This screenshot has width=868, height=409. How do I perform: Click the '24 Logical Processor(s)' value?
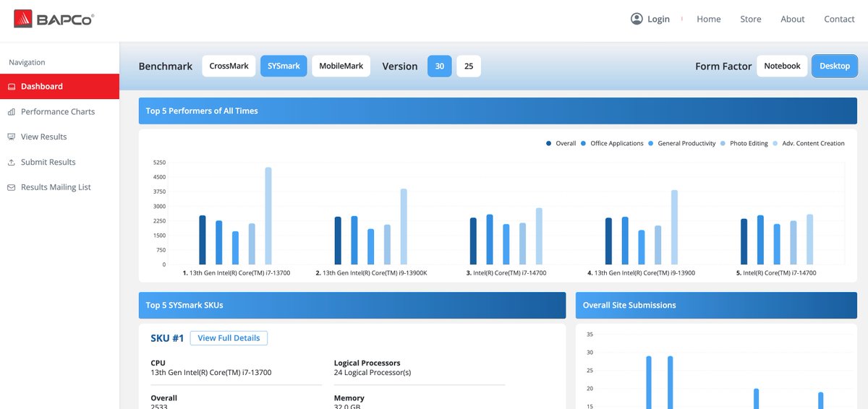[373, 373]
